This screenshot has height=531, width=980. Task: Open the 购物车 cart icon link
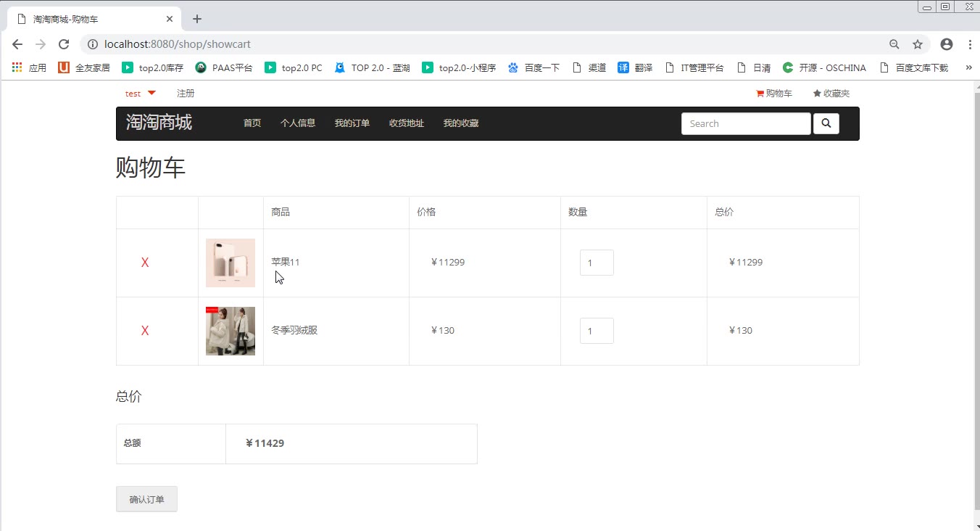pyautogui.click(x=774, y=94)
